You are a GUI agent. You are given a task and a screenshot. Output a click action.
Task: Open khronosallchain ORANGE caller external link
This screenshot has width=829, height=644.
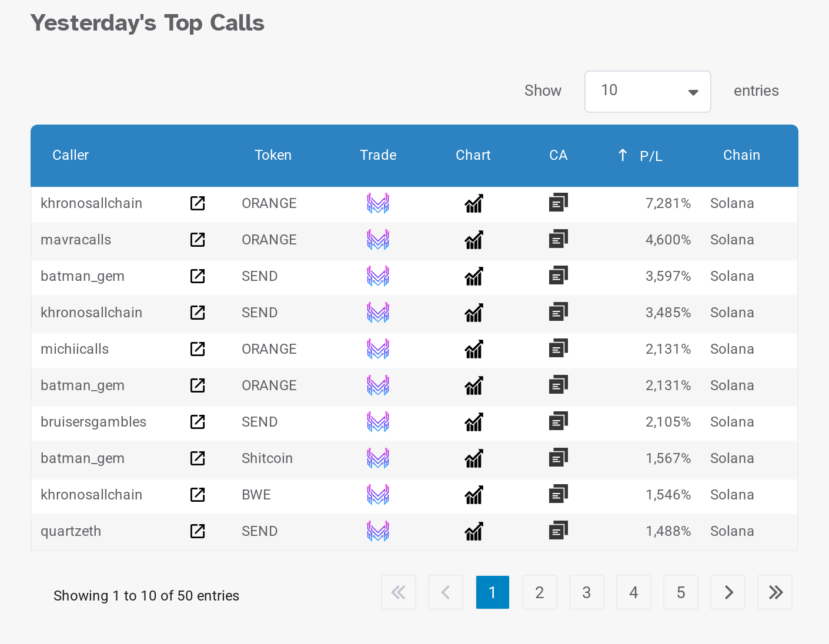pos(198,203)
